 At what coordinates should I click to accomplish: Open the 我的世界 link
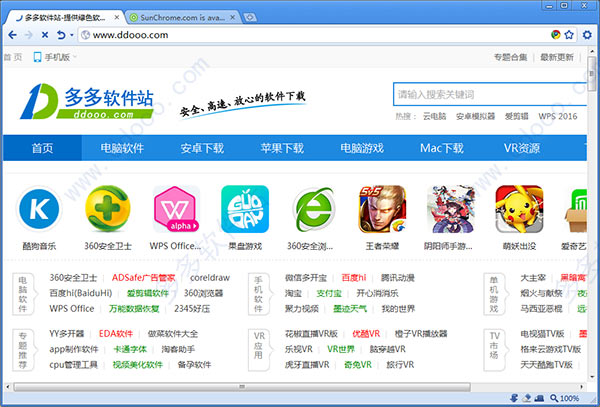pyautogui.click(x=398, y=309)
